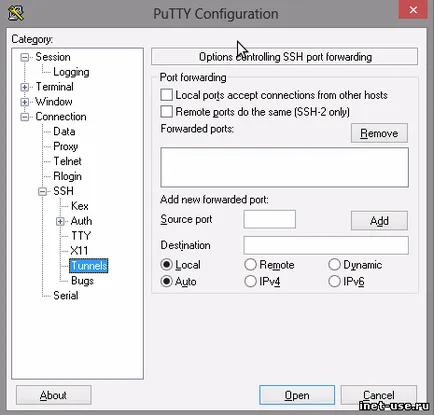The width and height of the screenshot is (434, 415).
Task: Open the X11 settings category
Action: coord(79,250)
